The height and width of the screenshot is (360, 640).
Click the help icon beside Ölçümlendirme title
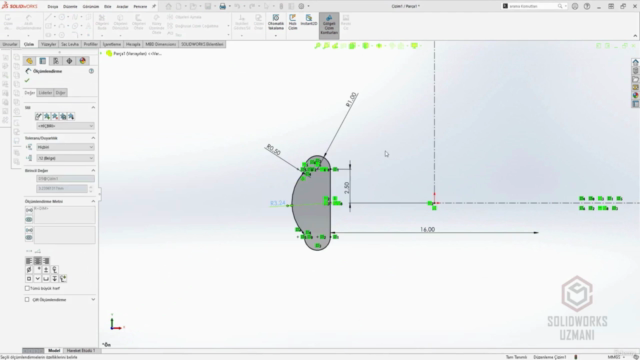point(91,71)
